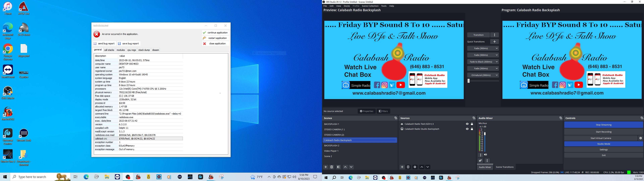This screenshot has width=644, height=181.
Task: Unlock Calabash Radio Studio Backsplash source
Action: click(x=472, y=129)
